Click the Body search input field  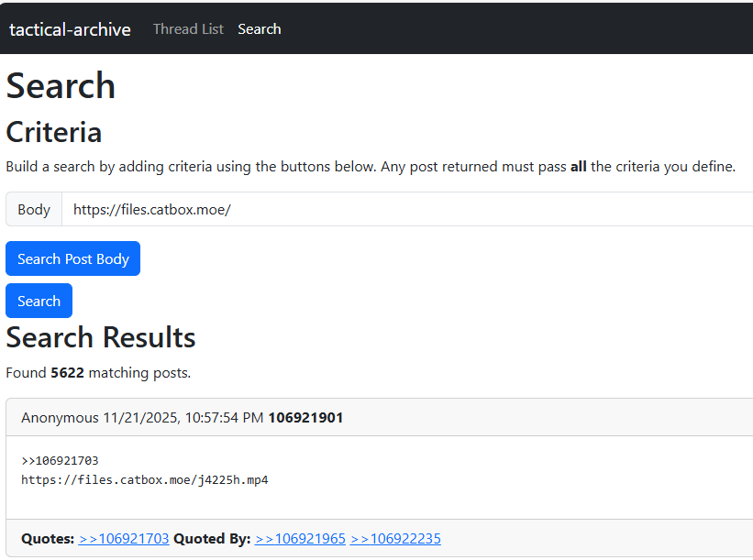pyautogui.click(x=407, y=209)
